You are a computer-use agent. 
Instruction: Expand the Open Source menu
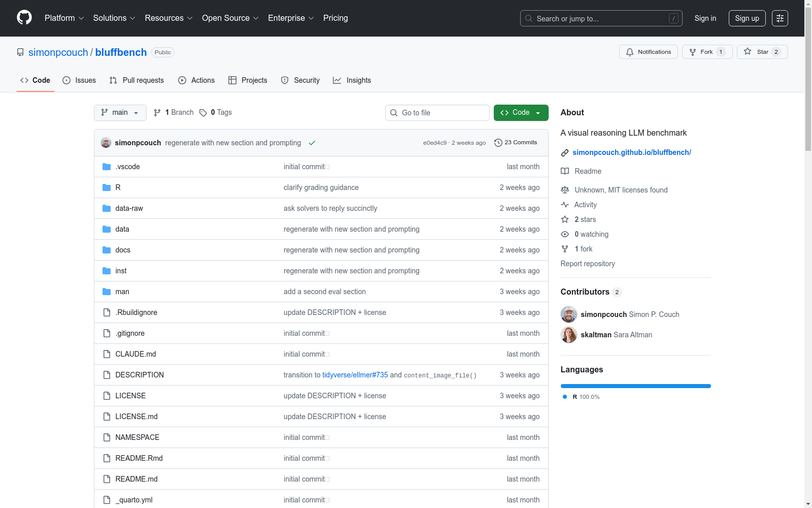tap(230, 18)
